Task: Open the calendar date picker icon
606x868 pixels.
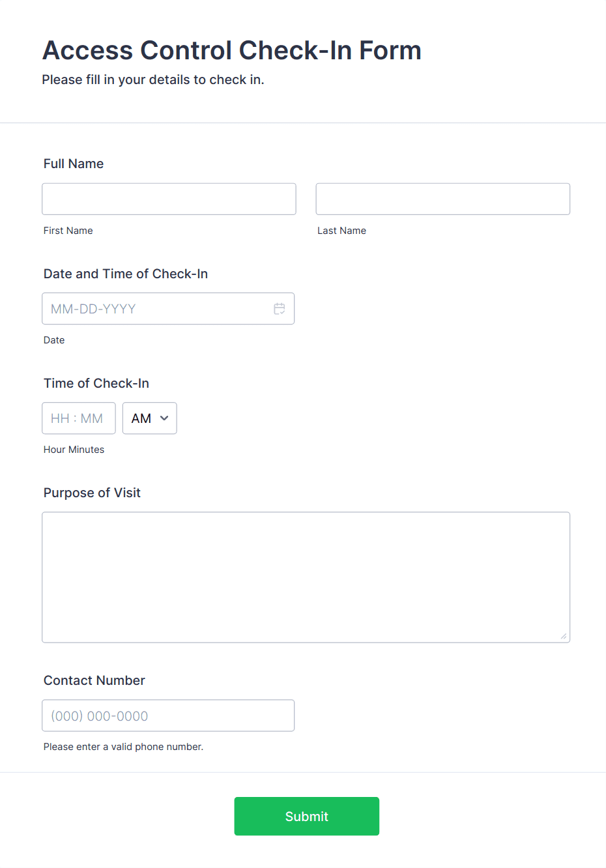Action: (280, 309)
